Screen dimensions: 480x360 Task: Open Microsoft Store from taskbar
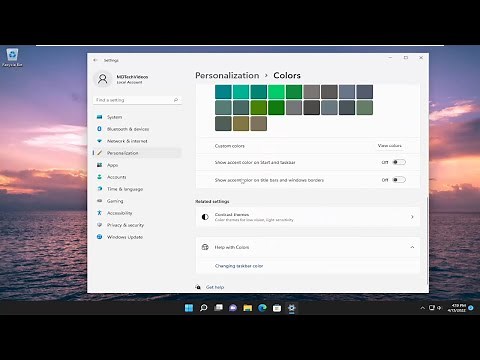point(277,308)
